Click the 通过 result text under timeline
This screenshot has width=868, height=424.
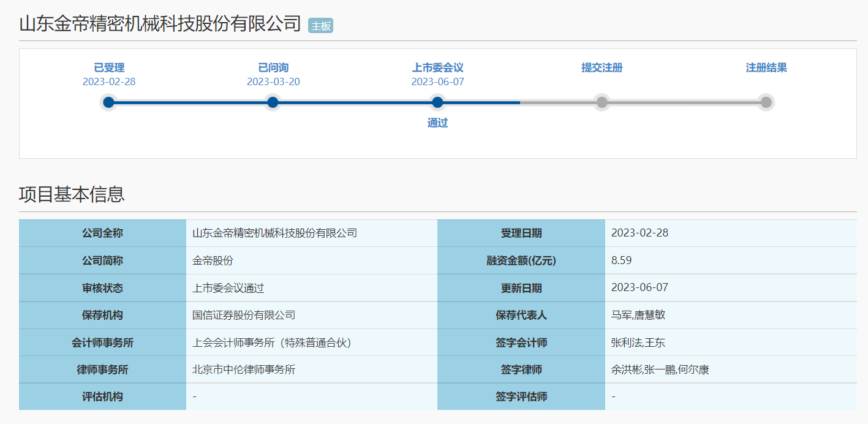click(x=437, y=123)
